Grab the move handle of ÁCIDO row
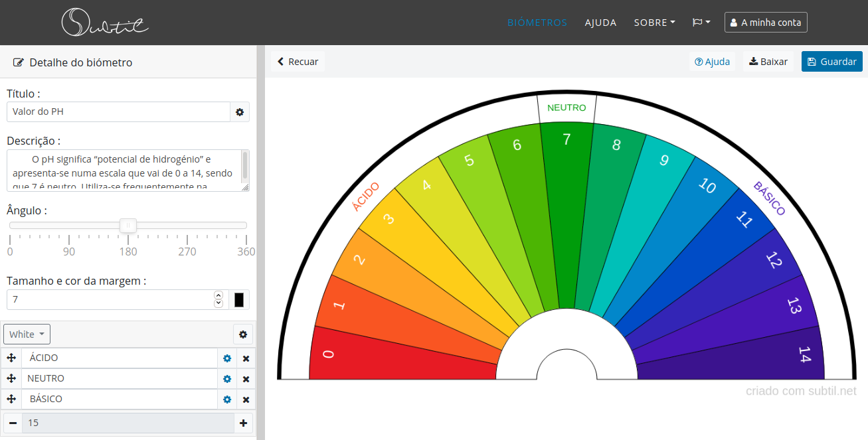The image size is (868, 440). (x=11, y=358)
